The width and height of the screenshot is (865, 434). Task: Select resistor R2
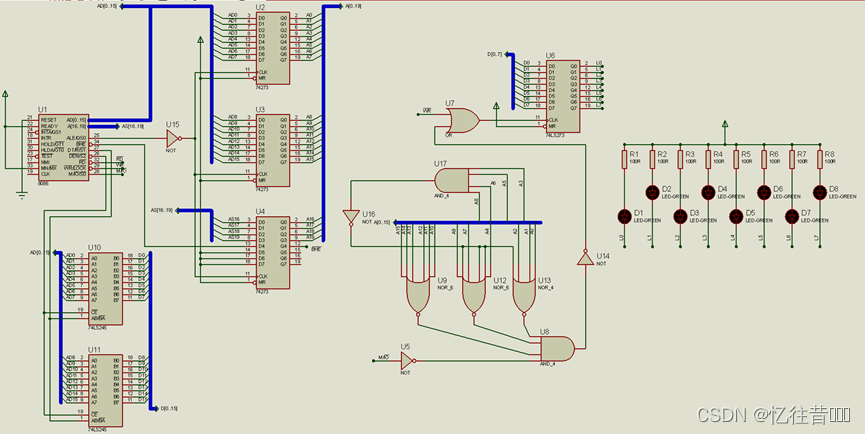[x=653, y=159]
